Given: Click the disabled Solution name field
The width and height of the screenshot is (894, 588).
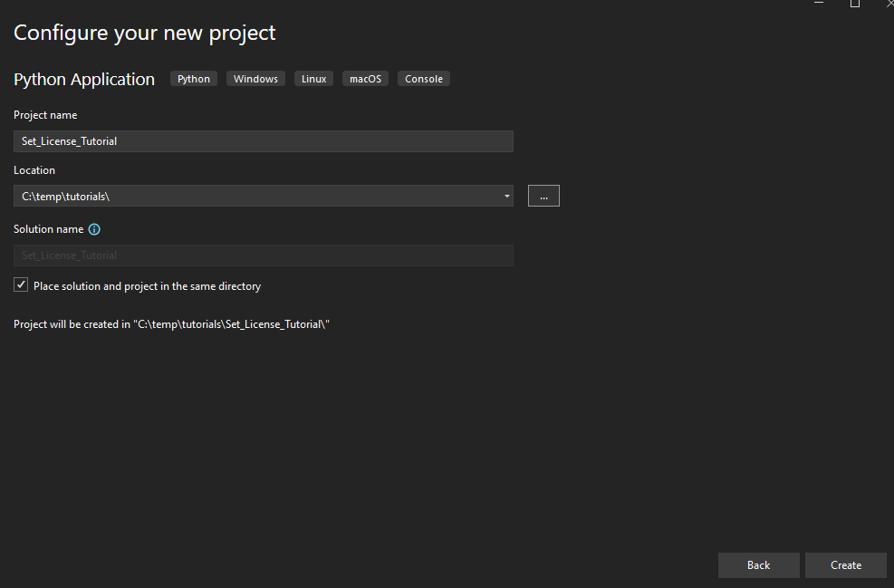Looking at the screenshot, I should (x=264, y=255).
